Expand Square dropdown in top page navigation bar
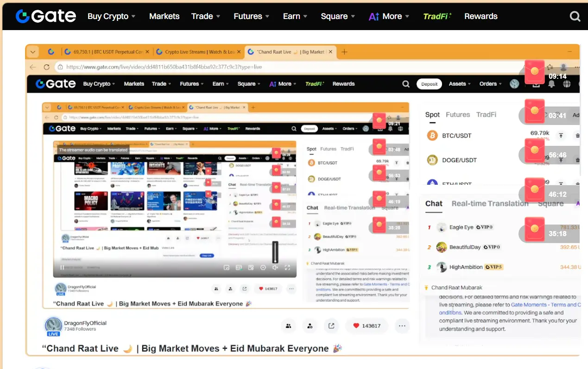588x369 pixels. [x=338, y=16]
